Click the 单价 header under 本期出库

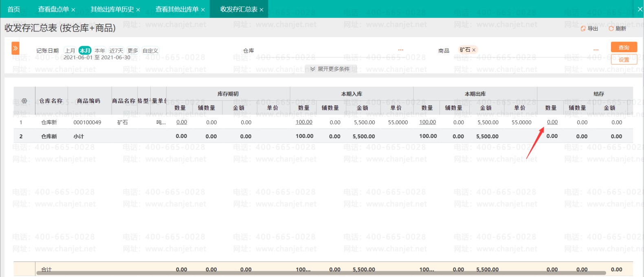coord(520,108)
